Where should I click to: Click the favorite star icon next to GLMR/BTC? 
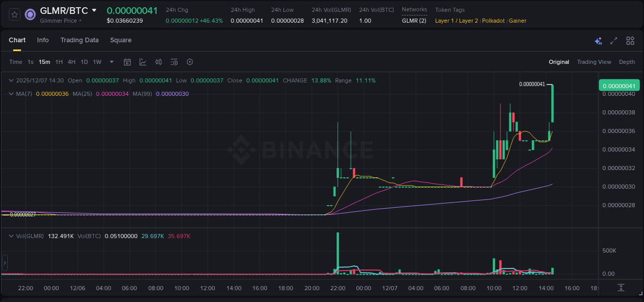coord(14,14)
